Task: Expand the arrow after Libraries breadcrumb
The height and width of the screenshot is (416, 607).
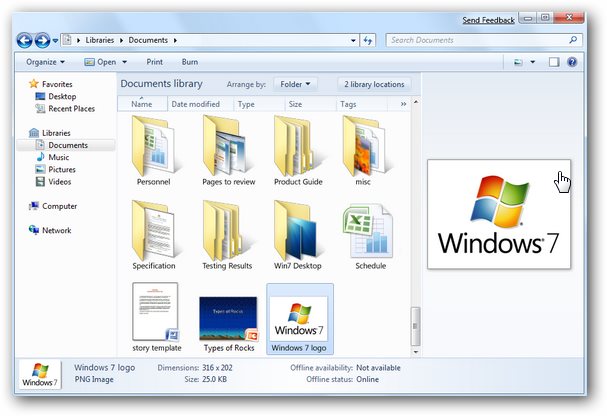Action: [x=121, y=40]
